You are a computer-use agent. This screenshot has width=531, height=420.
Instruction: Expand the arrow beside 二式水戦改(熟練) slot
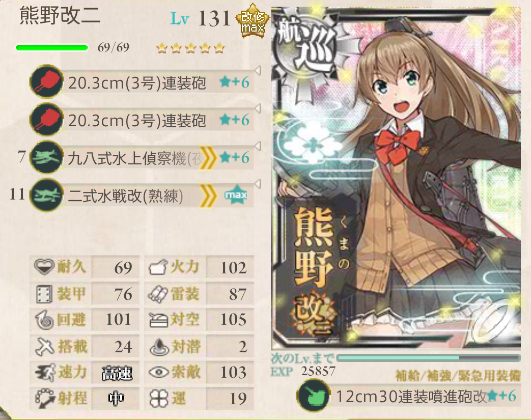258,184
